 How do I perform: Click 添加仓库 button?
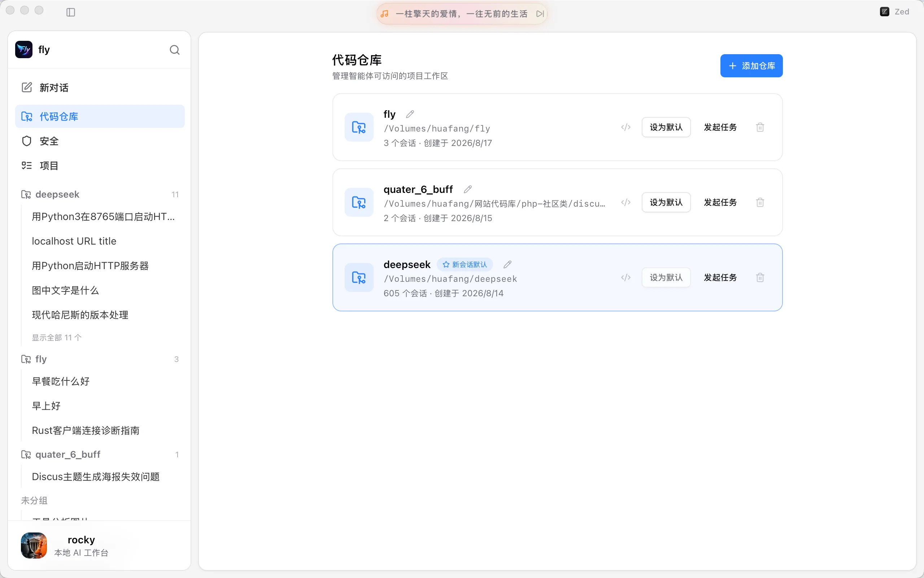[x=751, y=66]
